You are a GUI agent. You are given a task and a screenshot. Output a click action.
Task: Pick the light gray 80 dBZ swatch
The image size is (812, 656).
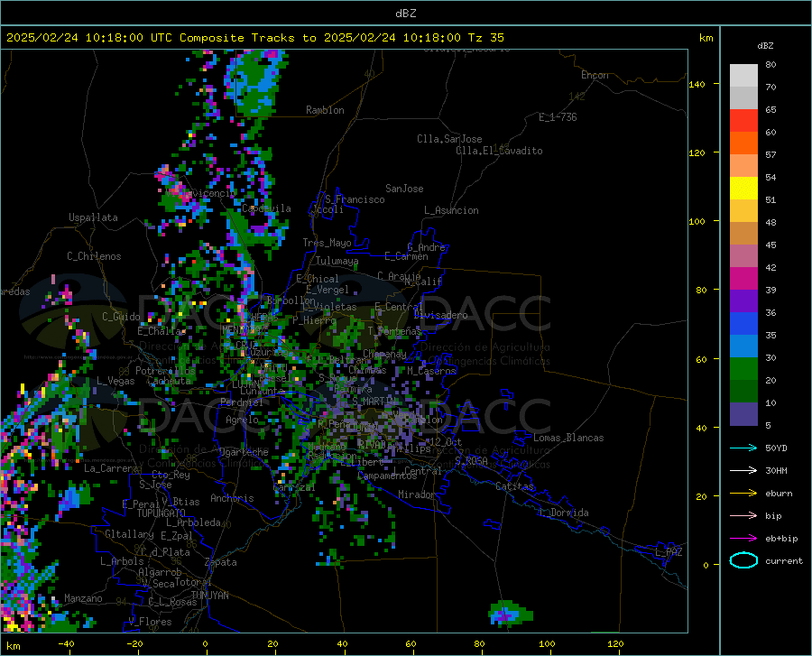[x=743, y=76]
